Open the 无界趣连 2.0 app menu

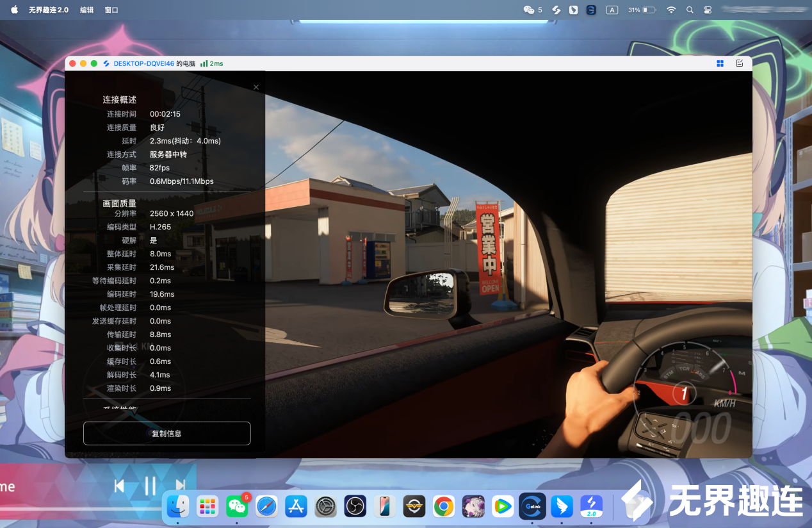pyautogui.click(x=49, y=10)
